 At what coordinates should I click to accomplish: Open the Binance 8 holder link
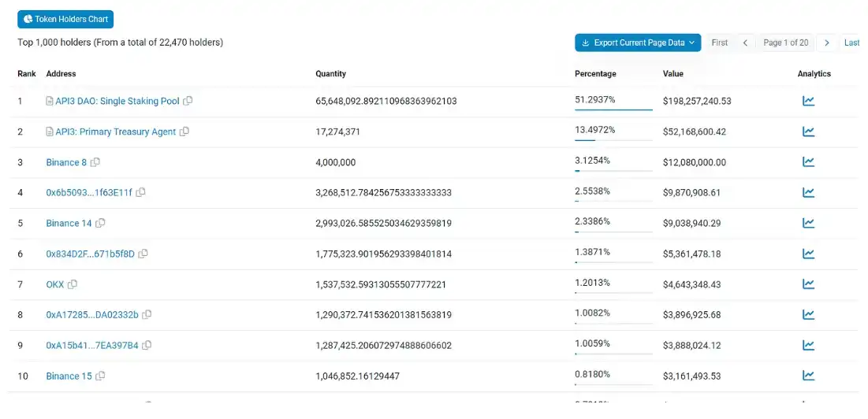tap(66, 162)
